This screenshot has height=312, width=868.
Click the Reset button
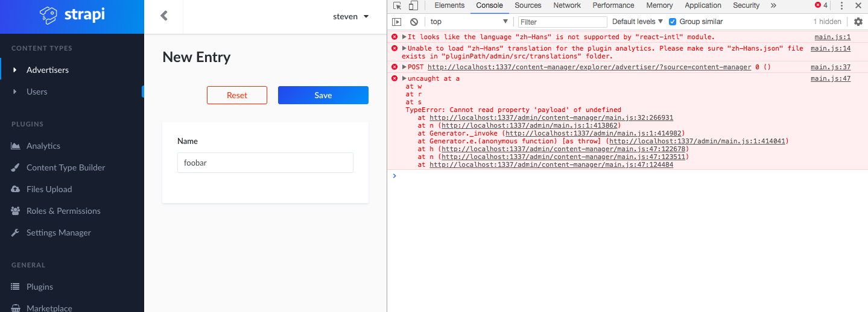[x=237, y=95]
